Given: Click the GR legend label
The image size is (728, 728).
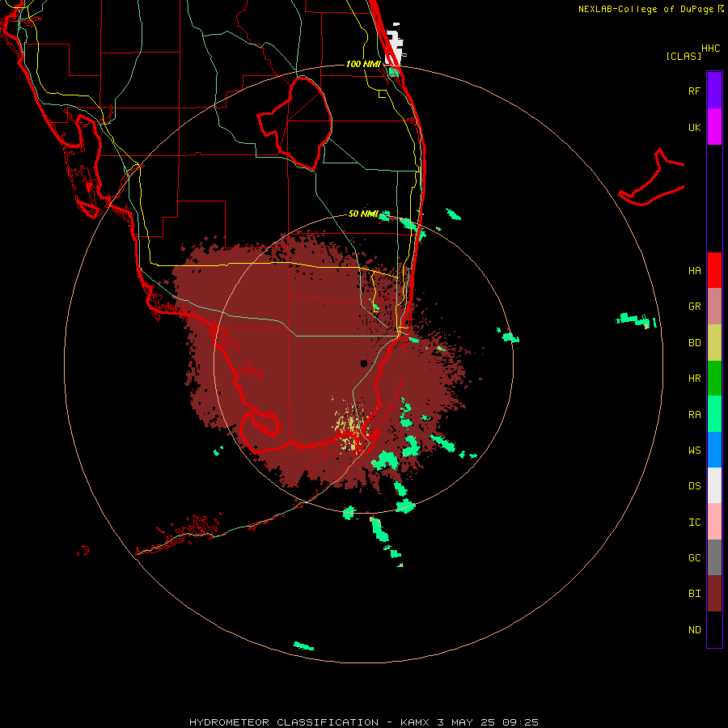Looking at the screenshot, I should pos(694,307).
